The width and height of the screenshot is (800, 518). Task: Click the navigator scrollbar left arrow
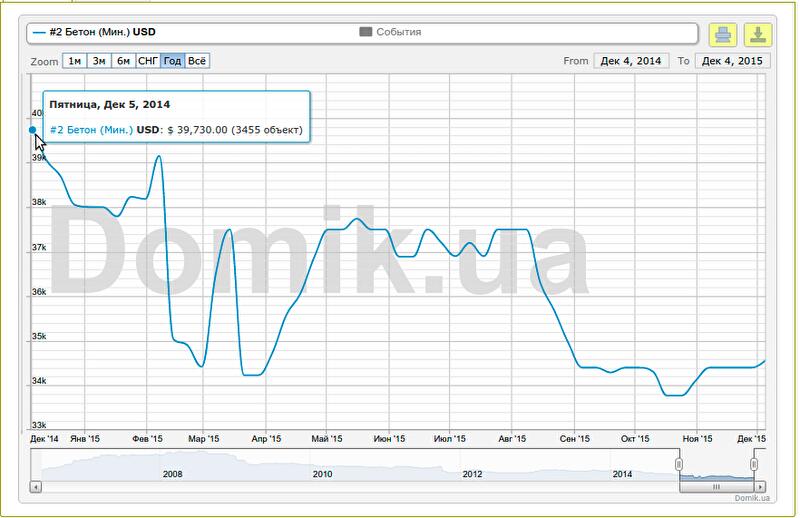(x=36, y=487)
